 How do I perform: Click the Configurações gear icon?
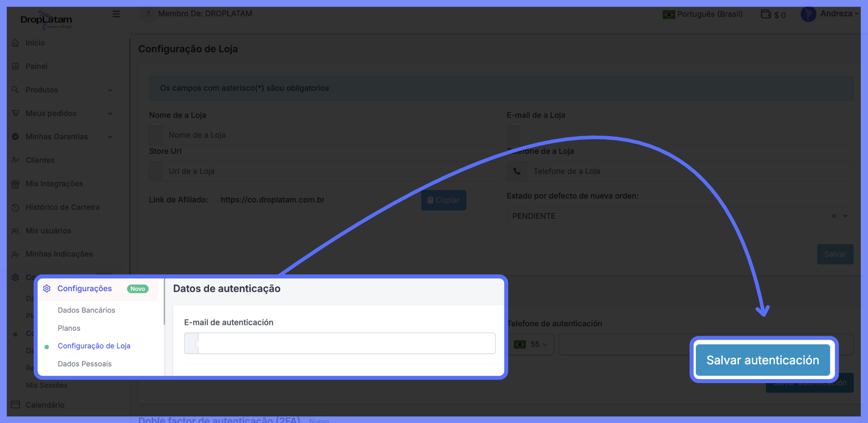[x=47, y=289]
